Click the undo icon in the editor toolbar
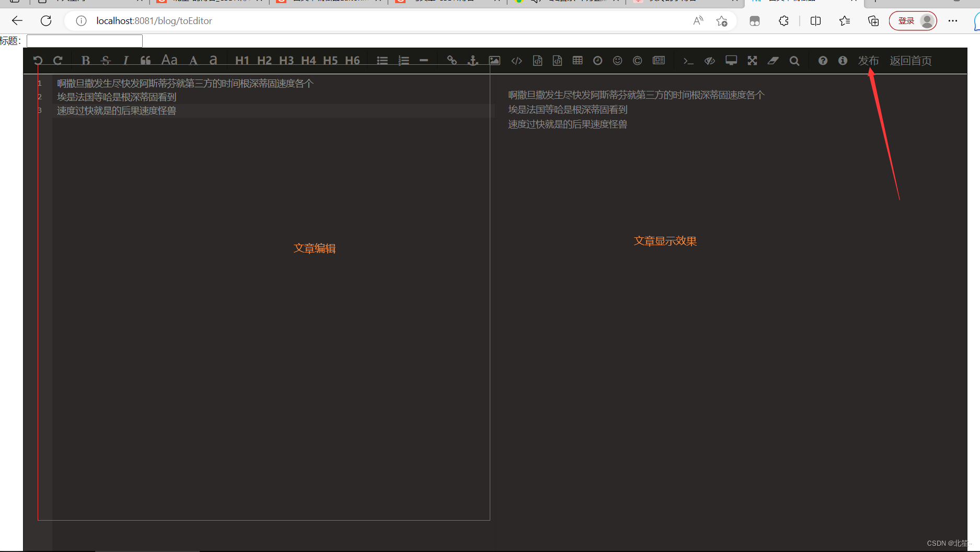Image resolution: width=980 pixels, height=552 pixels. pyautogui.click(x=37, y=60)
